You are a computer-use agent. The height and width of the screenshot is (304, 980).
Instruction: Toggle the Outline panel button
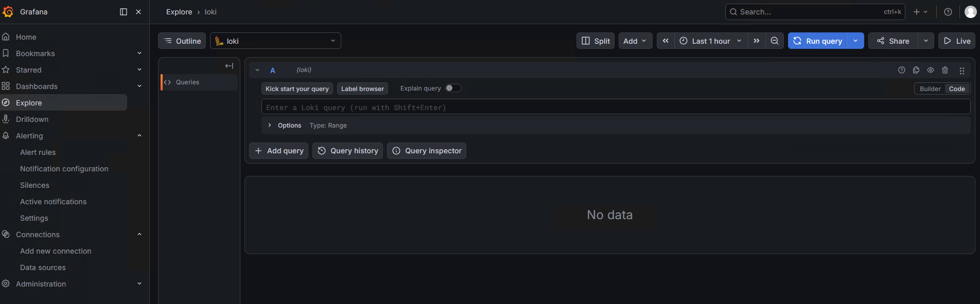point(182,41)
